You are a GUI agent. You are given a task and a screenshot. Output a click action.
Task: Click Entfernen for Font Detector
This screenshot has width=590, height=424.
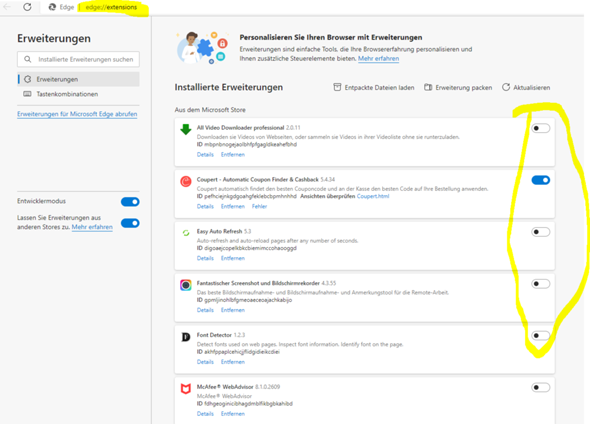233,362
